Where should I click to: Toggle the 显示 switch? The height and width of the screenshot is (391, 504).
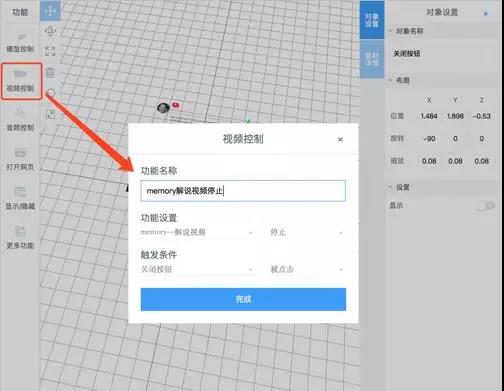click(x=485, y=206)
